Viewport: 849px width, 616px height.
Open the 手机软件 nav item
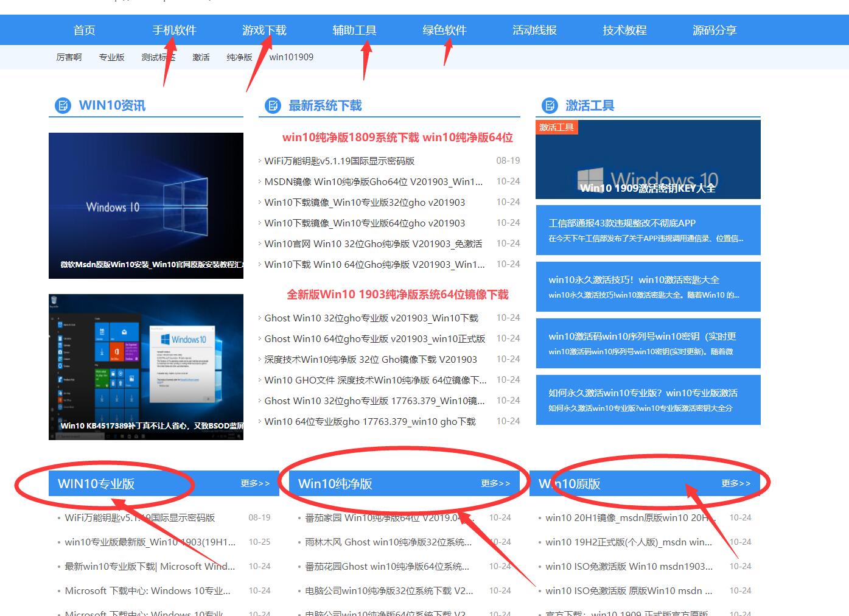174,30
